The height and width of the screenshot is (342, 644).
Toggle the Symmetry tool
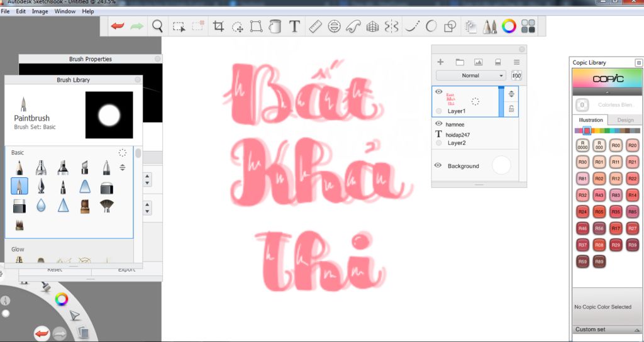[391, 26]
